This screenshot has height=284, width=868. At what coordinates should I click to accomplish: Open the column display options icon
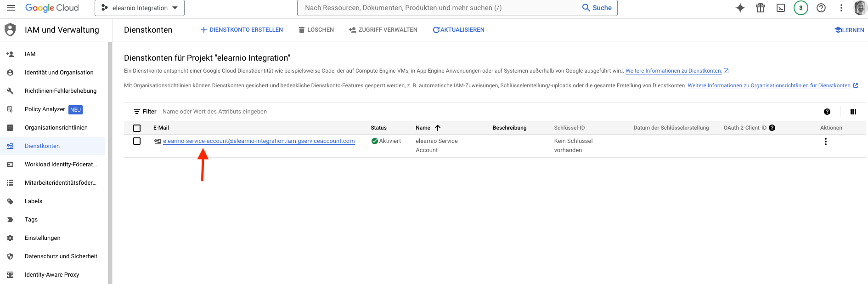click(x=853, y=112)
